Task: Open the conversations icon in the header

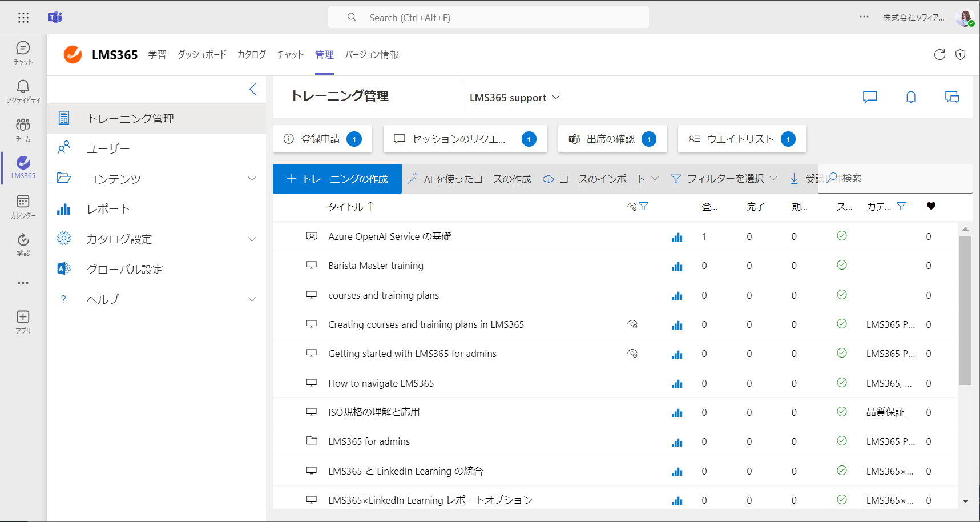Action: (x=952, y=97)
